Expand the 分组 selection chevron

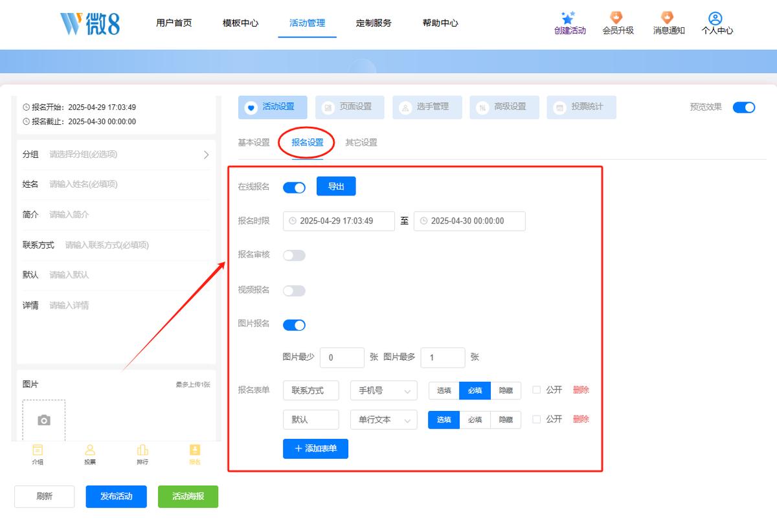pos(207,155)
